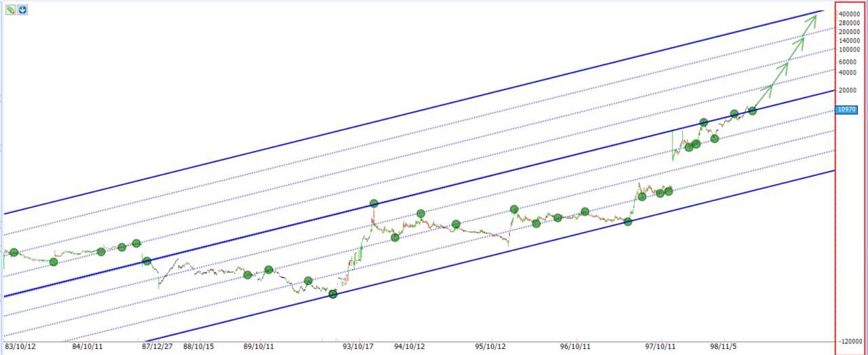Click the 88/10/15 date label

click(198, 346)
